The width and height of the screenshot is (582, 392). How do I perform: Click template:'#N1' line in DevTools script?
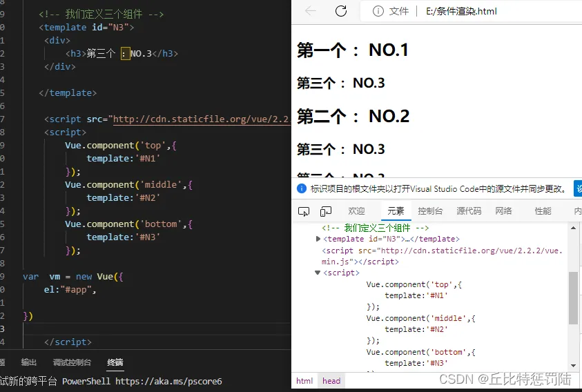416,296
